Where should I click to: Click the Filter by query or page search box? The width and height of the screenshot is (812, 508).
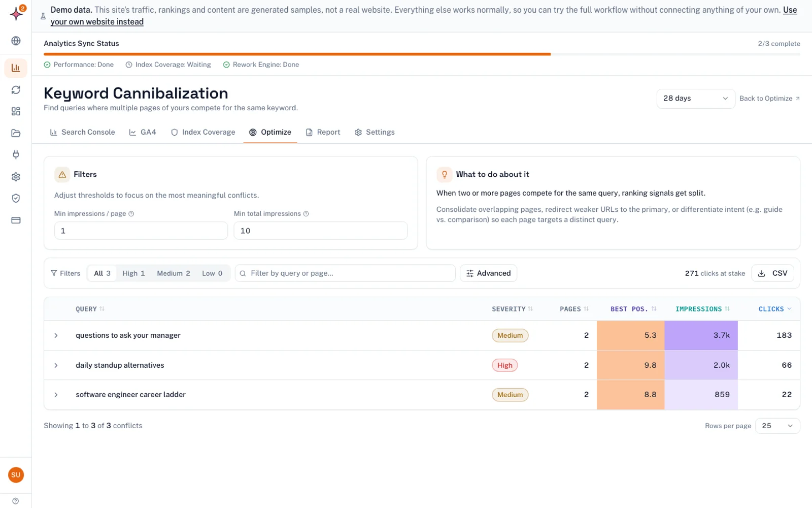(345, 273)
